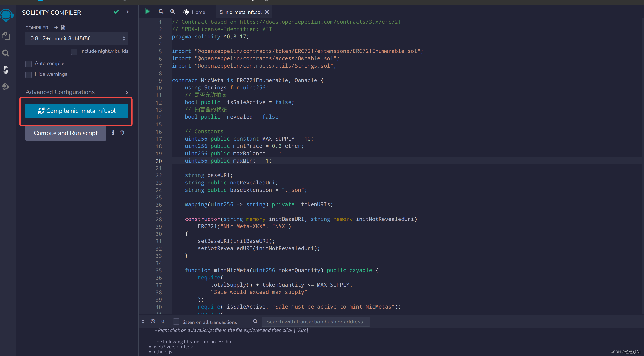Open the compiler license document icon

[x=63, y=27]
